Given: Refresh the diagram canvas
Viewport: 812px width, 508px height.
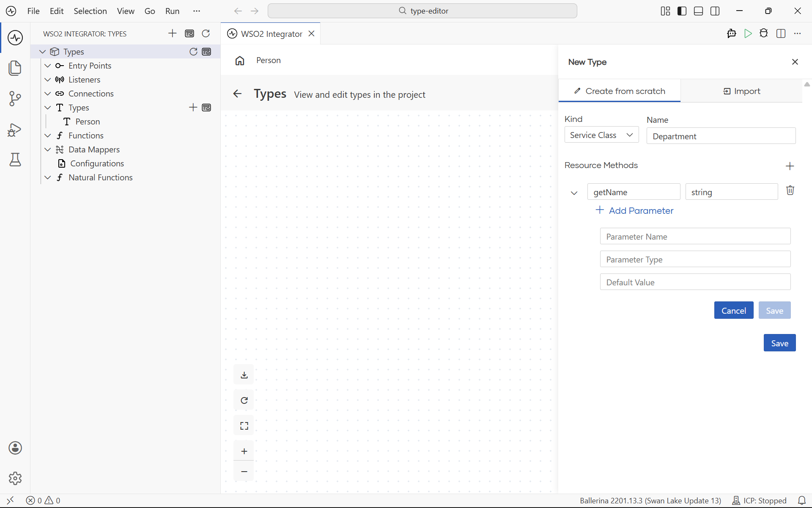Looking at the screenshot, I should click(244, 400).
